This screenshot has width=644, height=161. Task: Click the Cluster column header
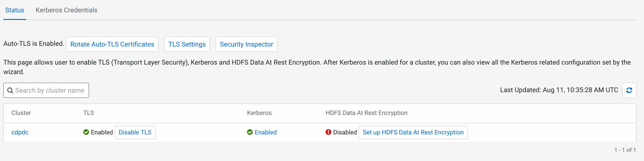pyautogui.click(x=21, y=113)
